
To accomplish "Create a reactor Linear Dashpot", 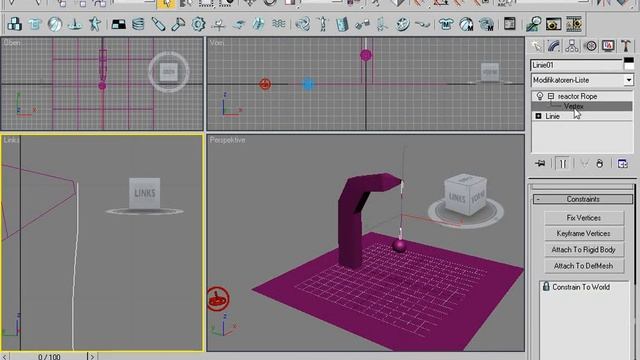I will click(158, 24).
